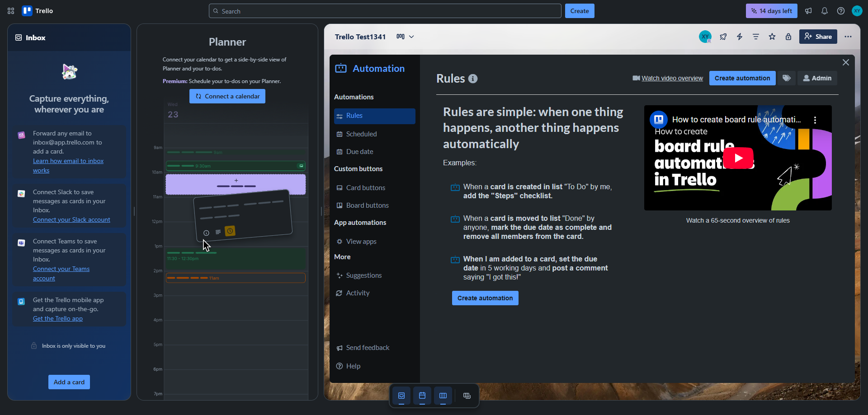The image size is (868, 415).
Task: Click the Share board button
Action: click(818, 37)
